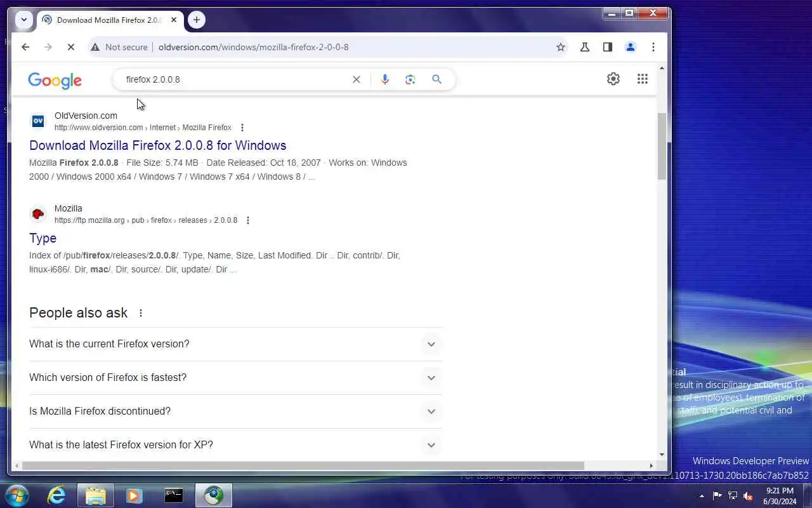
Task: Click the horizontal scroll right arrow
Action: 651,465
